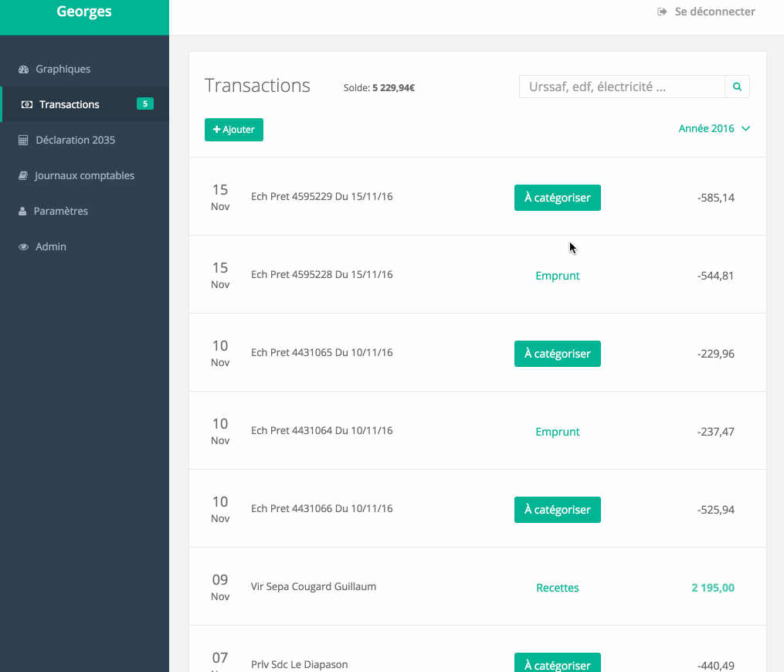Open the Déclaration 2035 menu item

click(x=75, y=141)
